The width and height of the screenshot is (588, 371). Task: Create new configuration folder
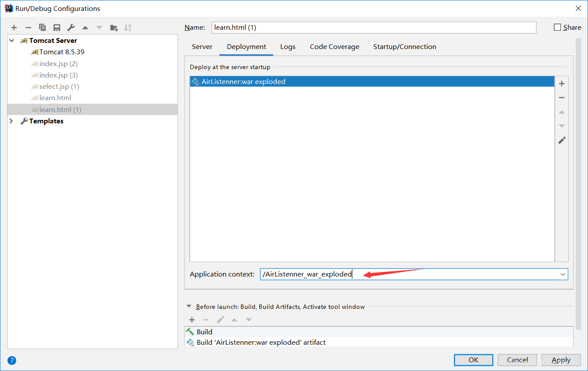(x=114, y=28)
